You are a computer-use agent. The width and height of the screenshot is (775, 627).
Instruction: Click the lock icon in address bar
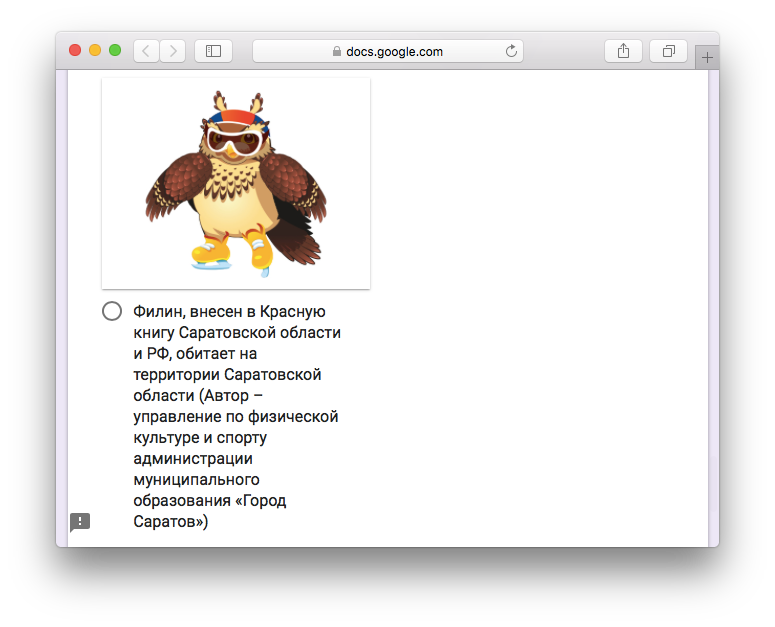(337, 52)
